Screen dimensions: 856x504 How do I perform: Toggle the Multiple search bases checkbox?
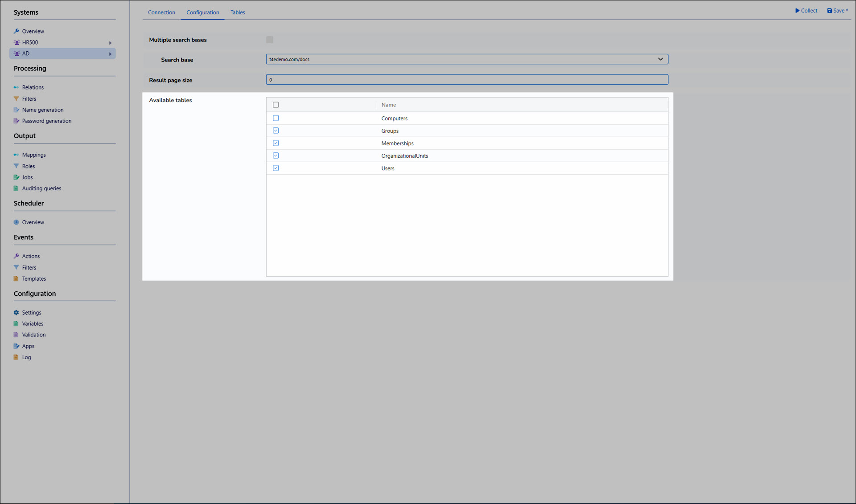tap(270, 40)
